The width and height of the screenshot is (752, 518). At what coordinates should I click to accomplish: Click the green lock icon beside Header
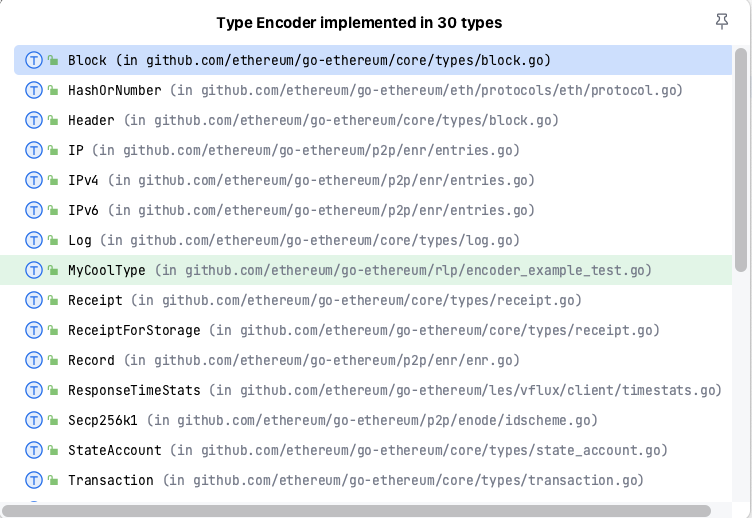pyautogui.click(x=53, y=120)
